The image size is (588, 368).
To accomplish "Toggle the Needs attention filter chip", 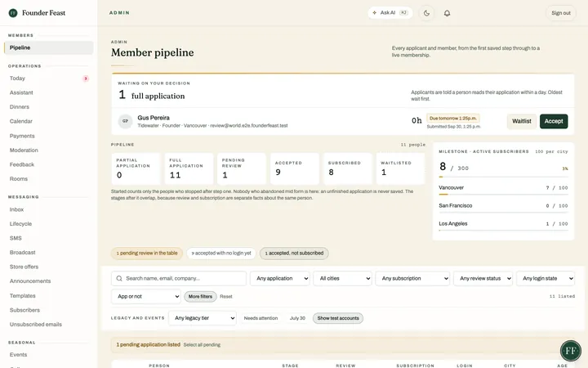I will tap(261, 318).
